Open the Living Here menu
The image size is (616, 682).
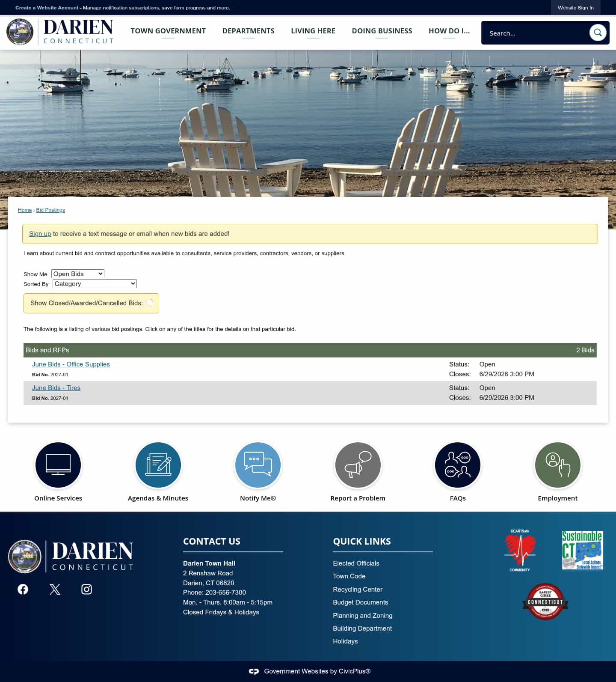coord(313,31)
